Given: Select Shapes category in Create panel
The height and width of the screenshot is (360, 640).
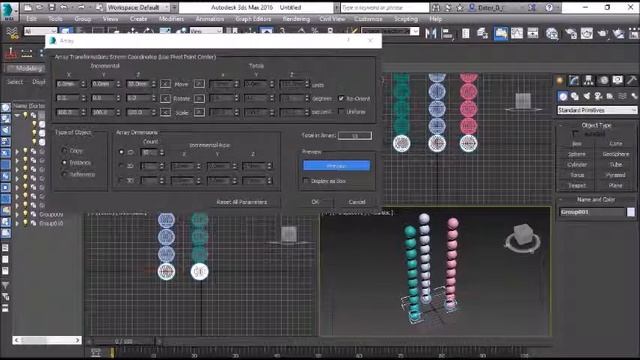Looking at the screenshot, I should [575, 96].
